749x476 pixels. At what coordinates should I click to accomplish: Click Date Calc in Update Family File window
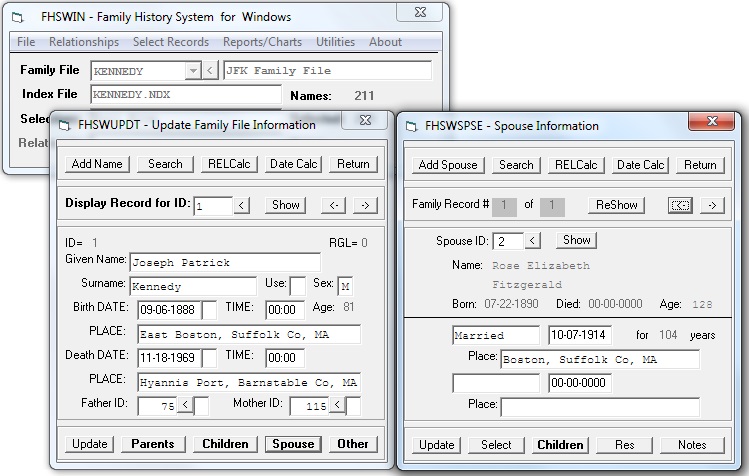[294, 164]
